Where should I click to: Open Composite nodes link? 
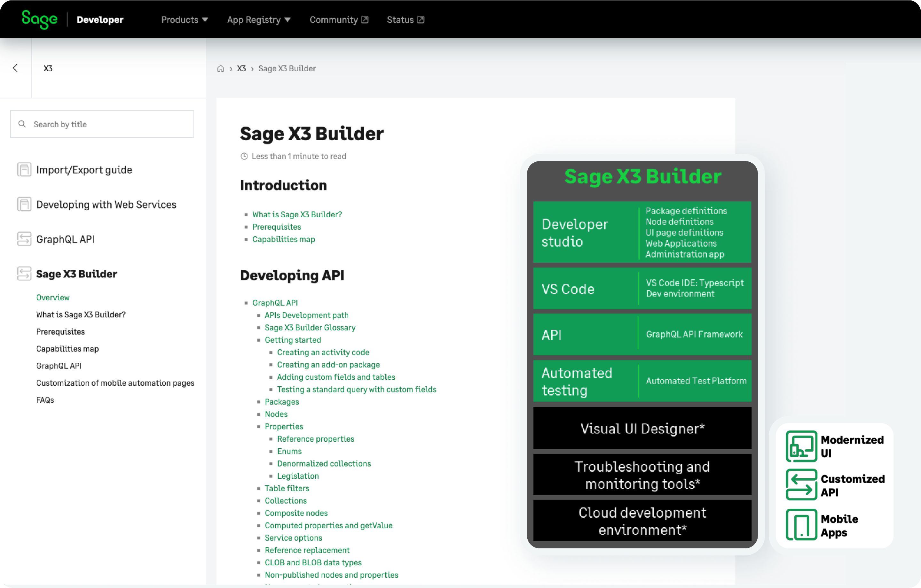[296, 513]
